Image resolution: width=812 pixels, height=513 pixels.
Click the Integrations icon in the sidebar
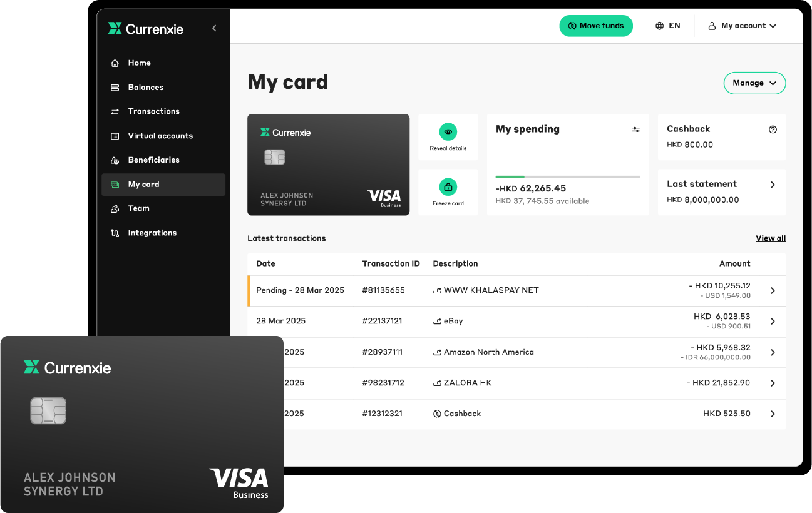(115, 233)
